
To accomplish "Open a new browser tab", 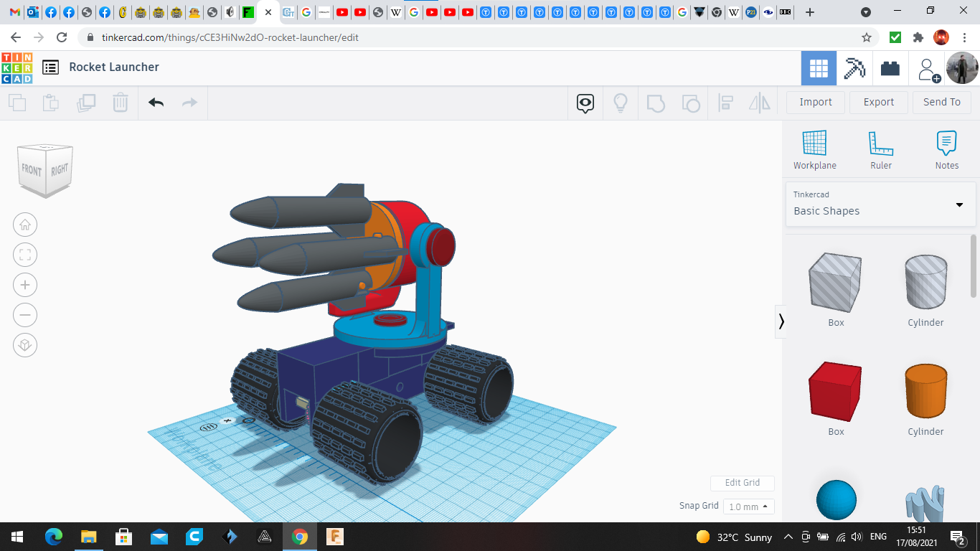I will [810, 12].
